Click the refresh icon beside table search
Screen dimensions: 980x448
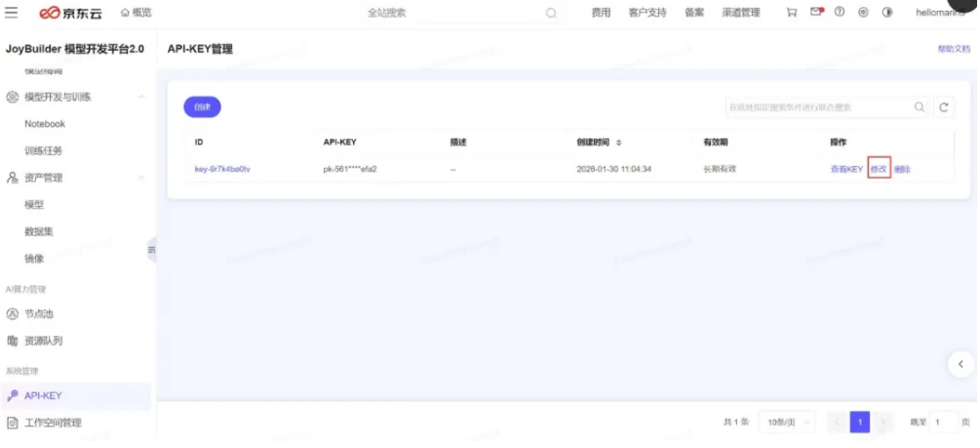coord(943,107)
